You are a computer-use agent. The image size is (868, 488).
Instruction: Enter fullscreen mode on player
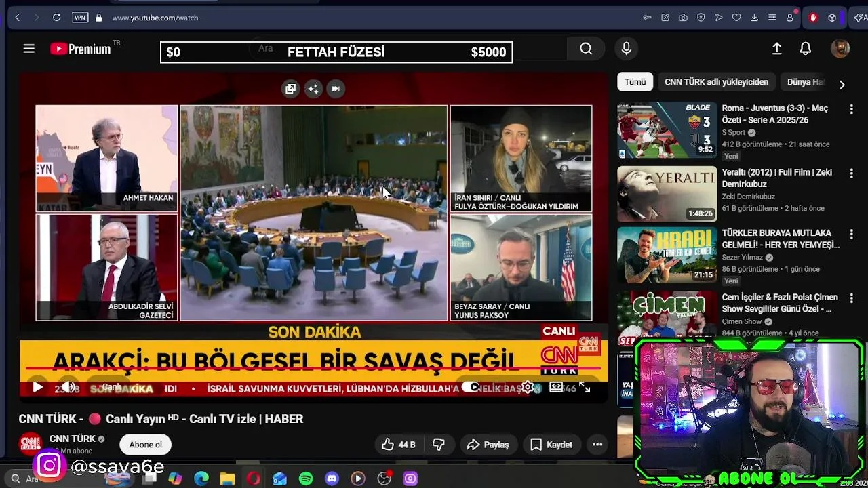tap(585, 388)
